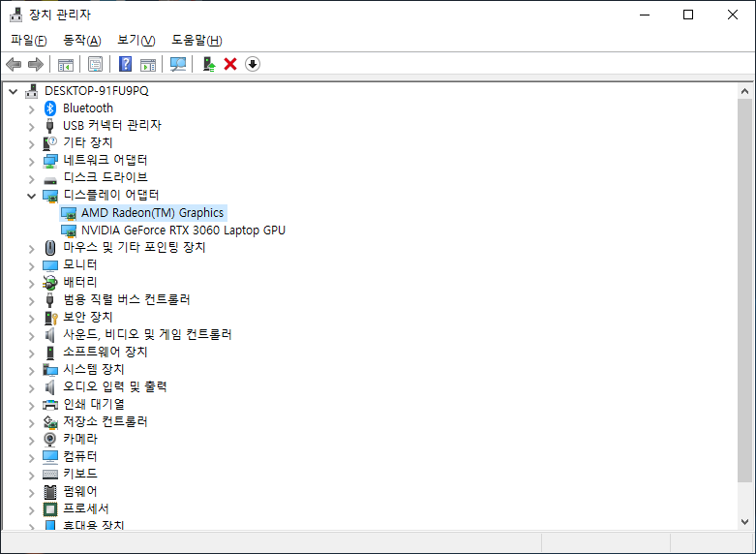756x554 pixels.
Task: Select the 보안 장치 label
Action: (88, 317)
